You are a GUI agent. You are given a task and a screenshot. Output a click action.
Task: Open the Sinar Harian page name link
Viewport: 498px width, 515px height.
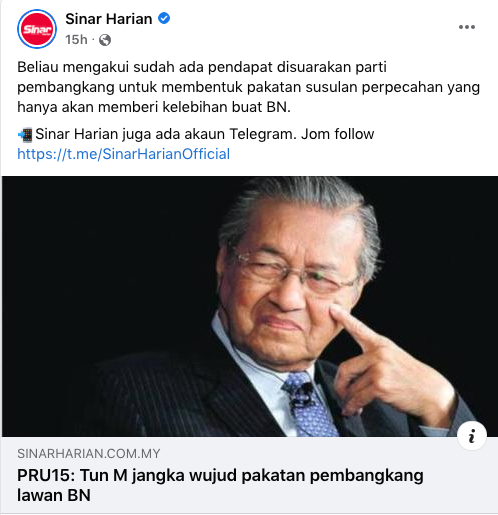(x=109, y=19)
